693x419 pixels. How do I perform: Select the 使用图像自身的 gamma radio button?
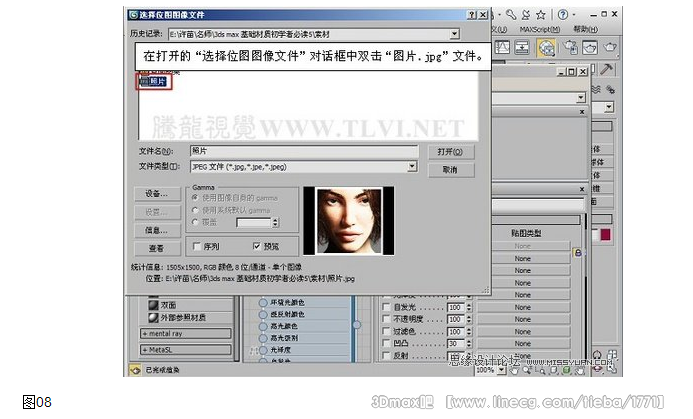[x=195, y=198]
